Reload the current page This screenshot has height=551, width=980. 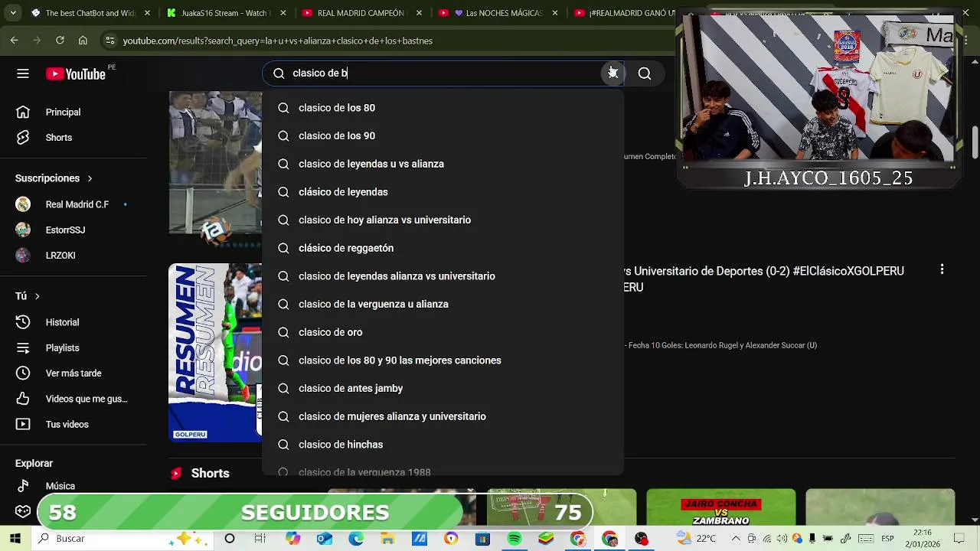60,41
